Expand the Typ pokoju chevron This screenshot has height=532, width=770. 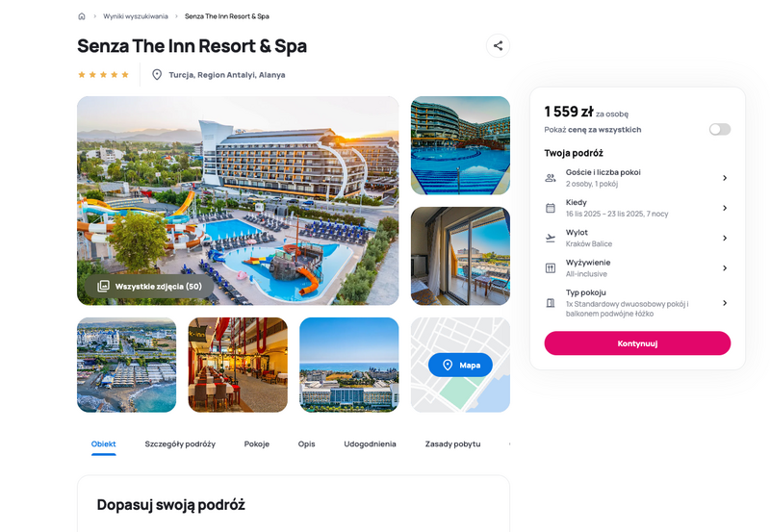(x=725, y=303)
